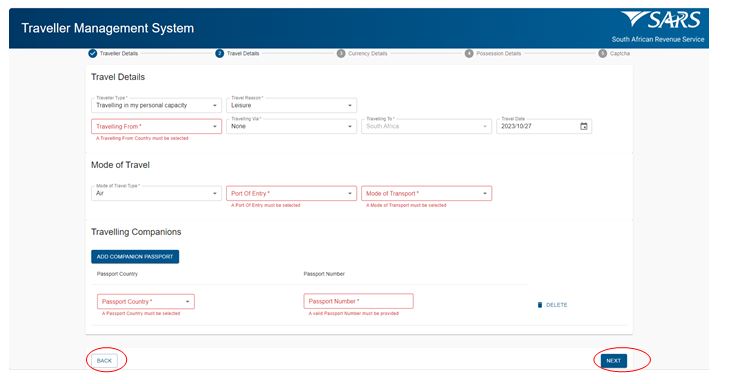730x384 pixels.
Task: Click the Travelling From error message
Action: pos(142,138)
